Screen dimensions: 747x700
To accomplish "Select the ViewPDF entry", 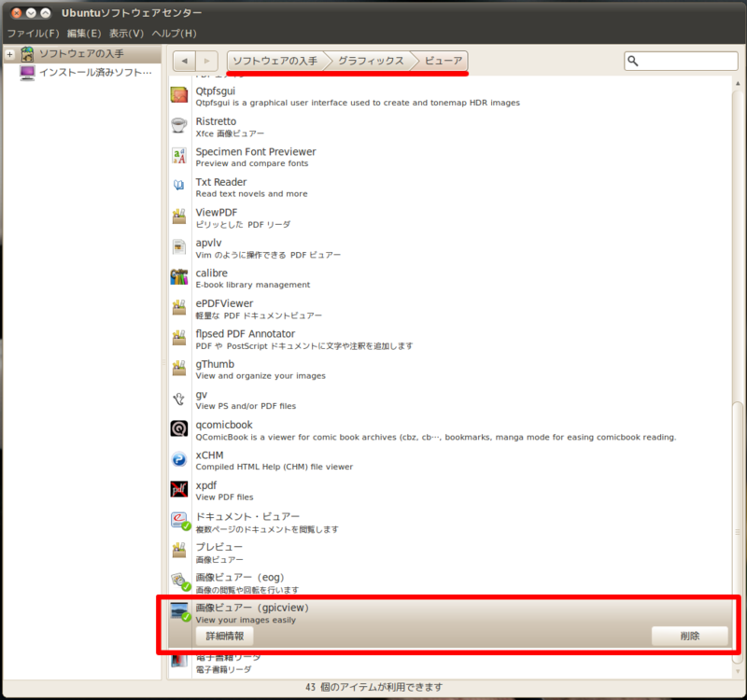I will 450,217.
